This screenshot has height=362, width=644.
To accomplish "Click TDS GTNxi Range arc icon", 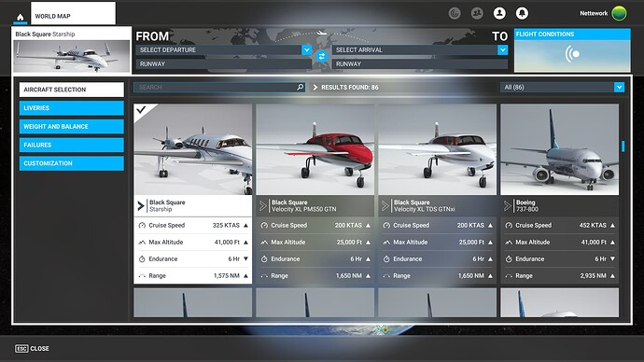I will [386, 276].
